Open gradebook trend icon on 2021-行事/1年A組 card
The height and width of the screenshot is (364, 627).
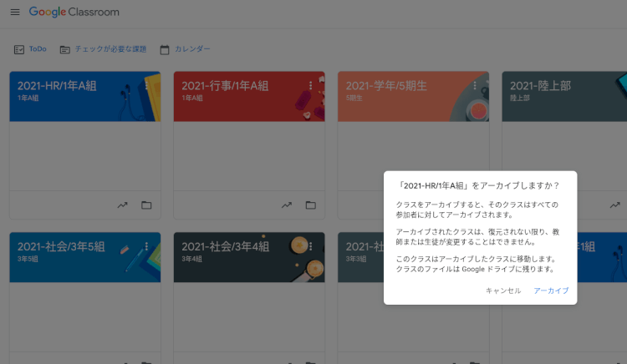coord(286,205)
